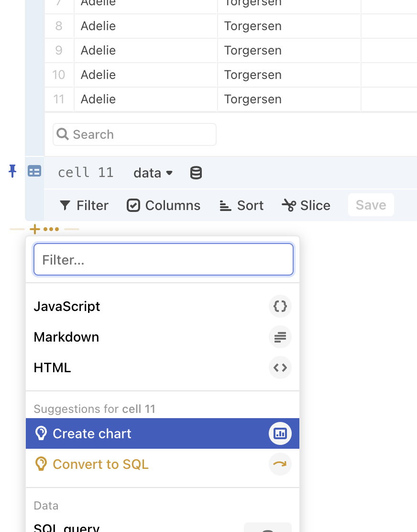Screen dimensions: 417x532
Task: Click the Save button
Action: 371,205
